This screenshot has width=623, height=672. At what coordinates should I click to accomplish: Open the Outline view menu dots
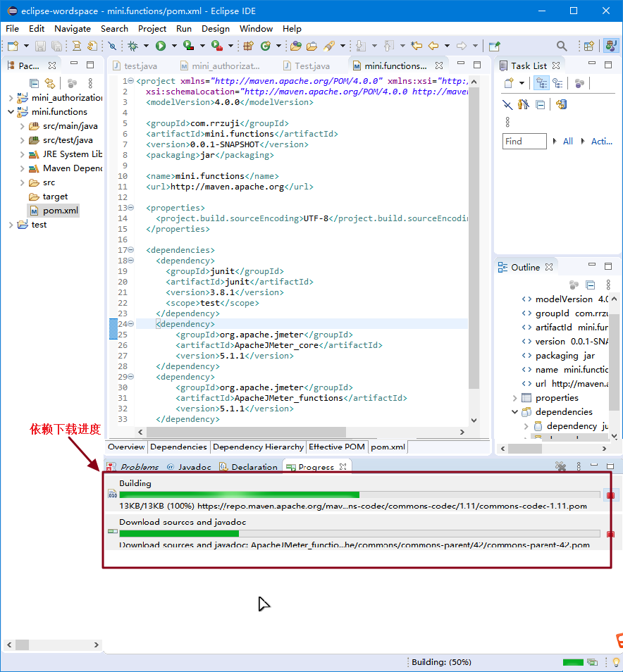608,285
